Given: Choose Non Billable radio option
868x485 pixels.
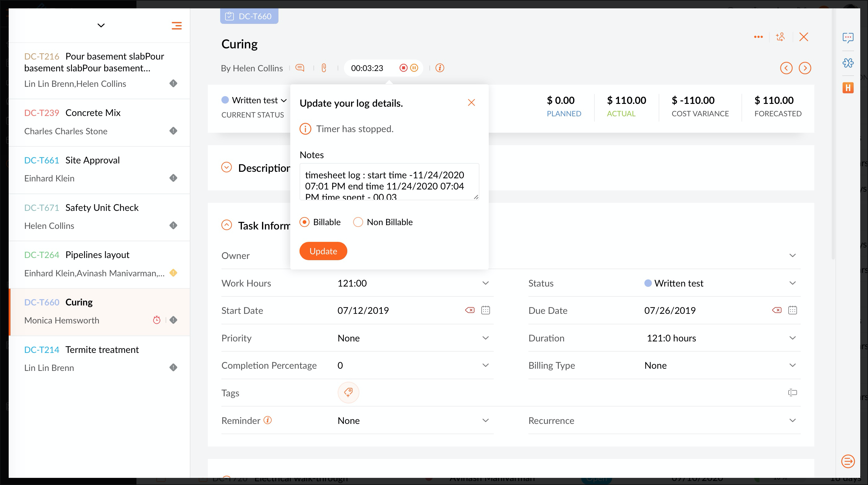Looking at the screenshot, I should 358,222.
